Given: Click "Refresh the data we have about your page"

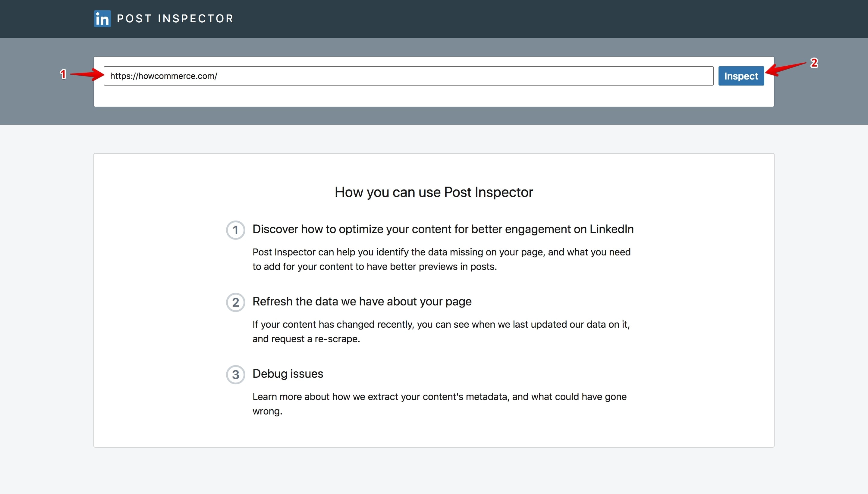Looking at the screenshot, I should [362, 302].
